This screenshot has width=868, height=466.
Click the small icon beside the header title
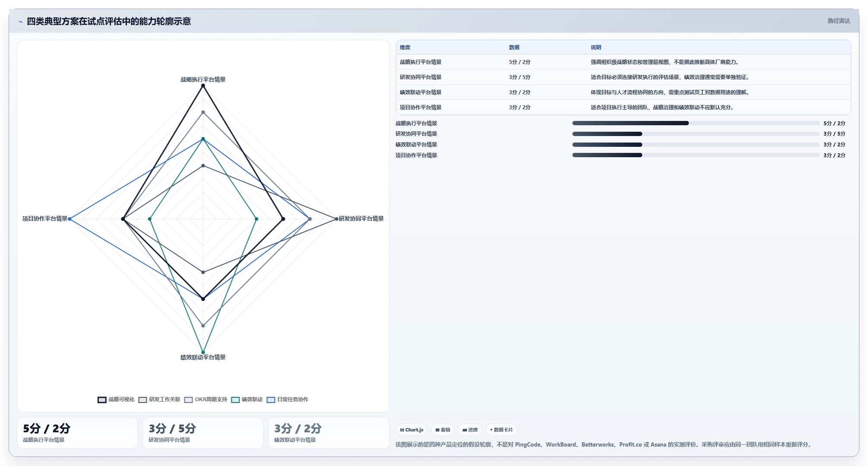pos(20,22)
